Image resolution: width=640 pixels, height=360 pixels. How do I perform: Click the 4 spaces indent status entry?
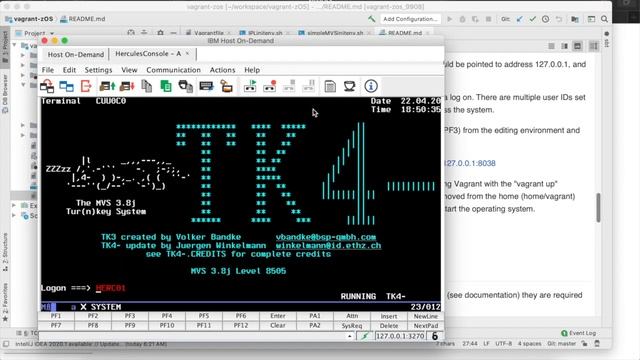coord(529,344)
